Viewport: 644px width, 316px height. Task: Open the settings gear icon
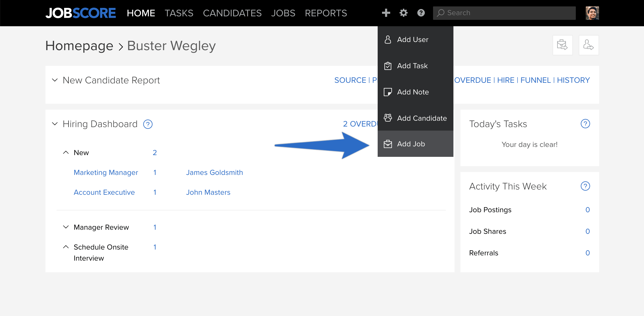404,13
